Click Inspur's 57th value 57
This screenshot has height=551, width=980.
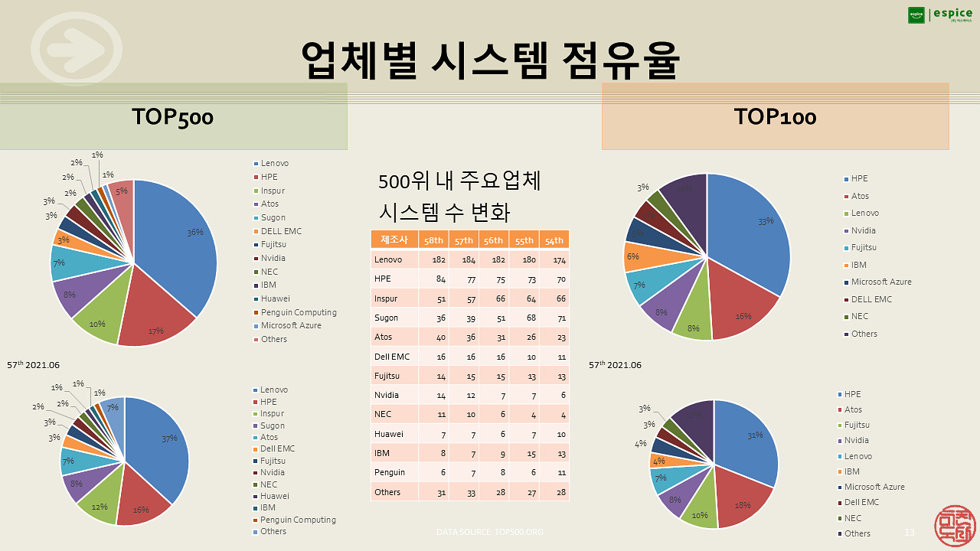(470, 298)
